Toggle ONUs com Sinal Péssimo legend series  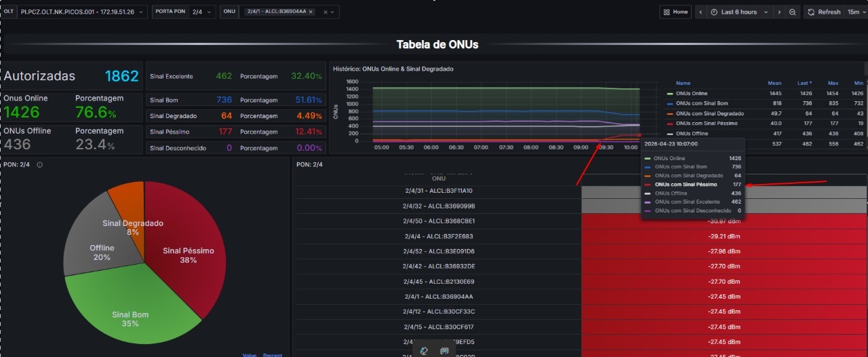[x=706, y=124]
